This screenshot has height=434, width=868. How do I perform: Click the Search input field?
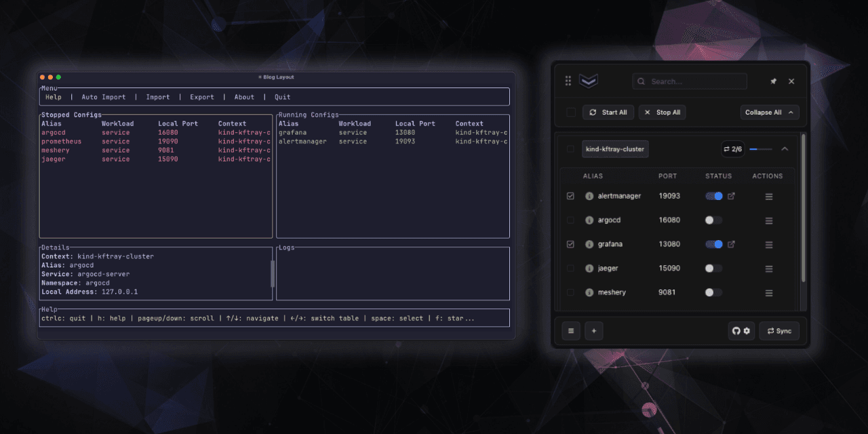pyautogui.click(x=690, y=81)
